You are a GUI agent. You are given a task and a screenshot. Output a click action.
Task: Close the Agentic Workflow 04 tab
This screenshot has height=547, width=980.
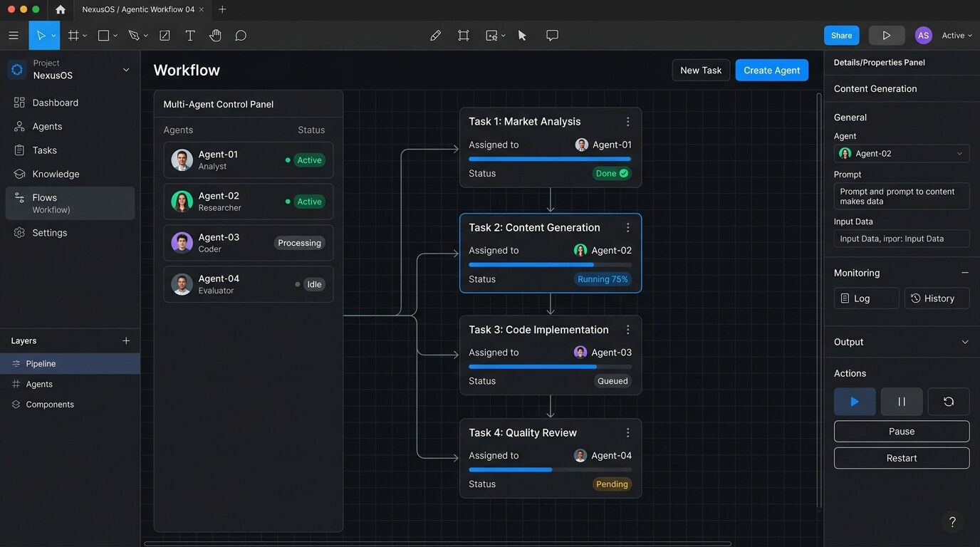coord(202,9)
